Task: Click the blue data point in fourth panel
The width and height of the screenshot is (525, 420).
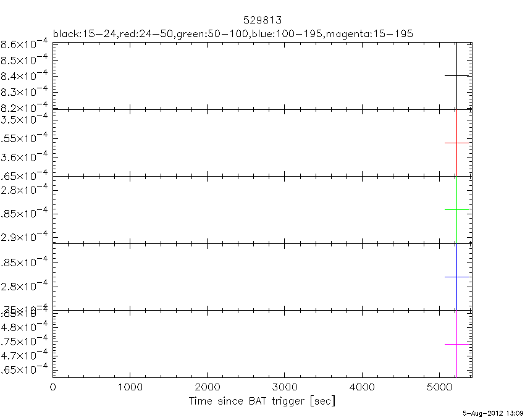Action: [456, 277]
